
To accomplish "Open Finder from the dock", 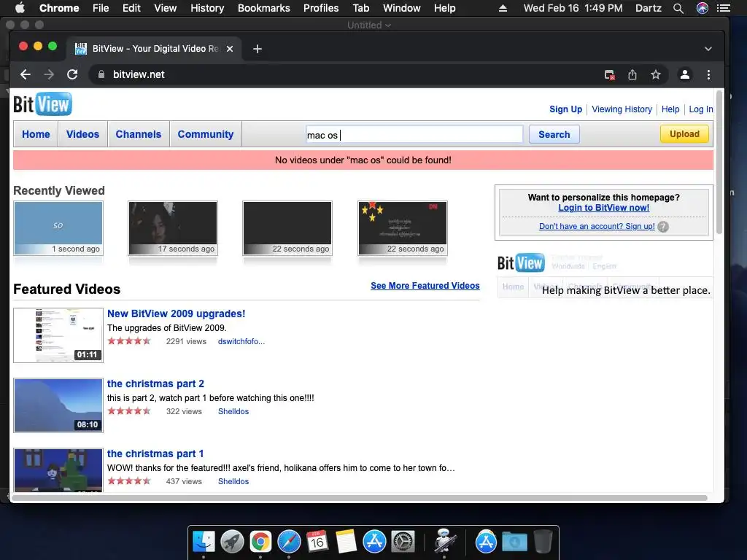I will 204,542.
